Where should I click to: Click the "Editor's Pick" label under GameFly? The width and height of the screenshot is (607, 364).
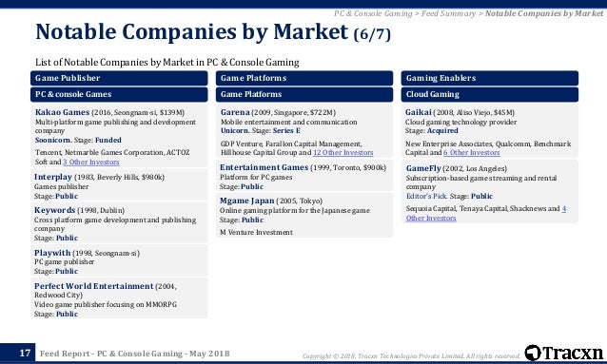point(426,196)
